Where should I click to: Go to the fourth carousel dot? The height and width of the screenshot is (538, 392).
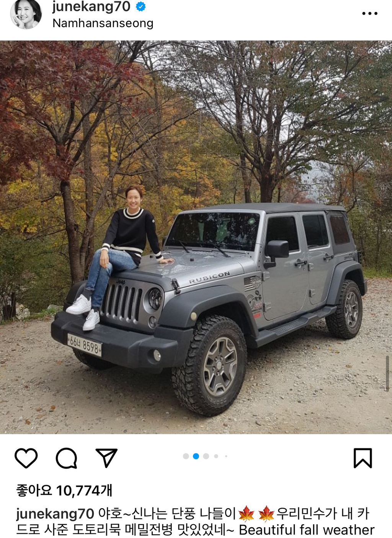click(x=216, y=456)
